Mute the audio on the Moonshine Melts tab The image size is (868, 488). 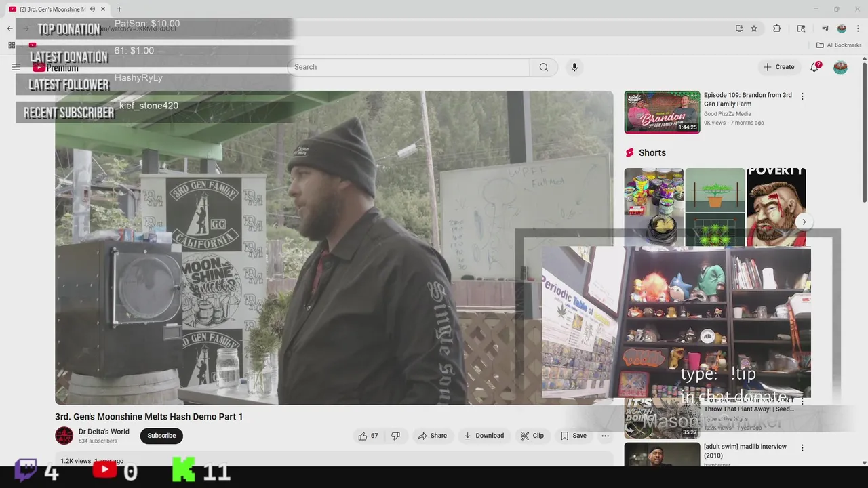coord(92,9)
